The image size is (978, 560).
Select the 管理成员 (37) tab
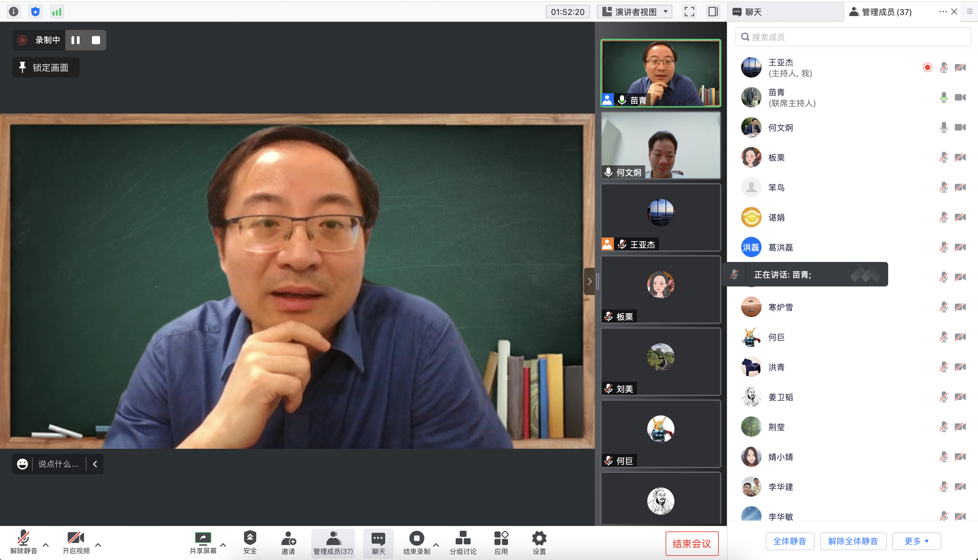(886, 12)
